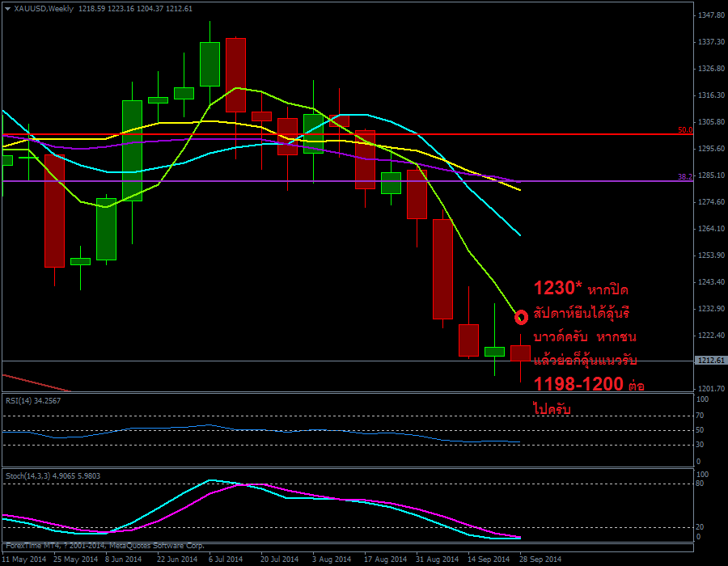
Task: Select the '1198-1200' annotation text
Action: [578, 383]
